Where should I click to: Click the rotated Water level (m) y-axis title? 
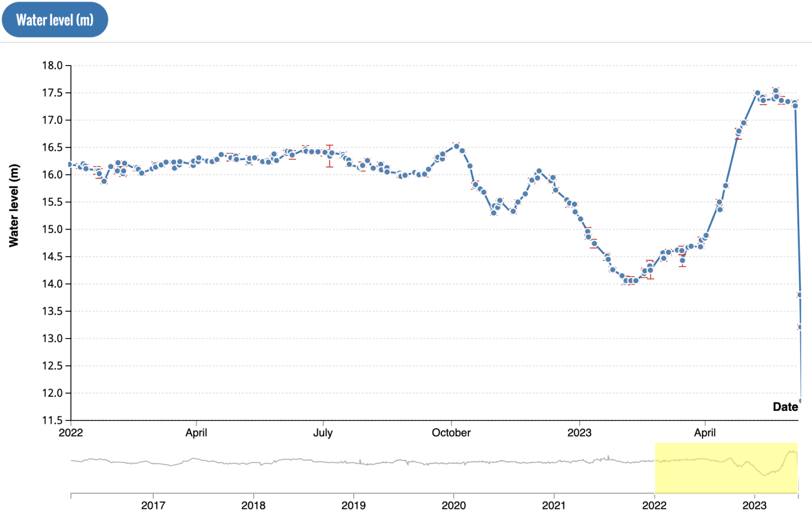point(14,205)
